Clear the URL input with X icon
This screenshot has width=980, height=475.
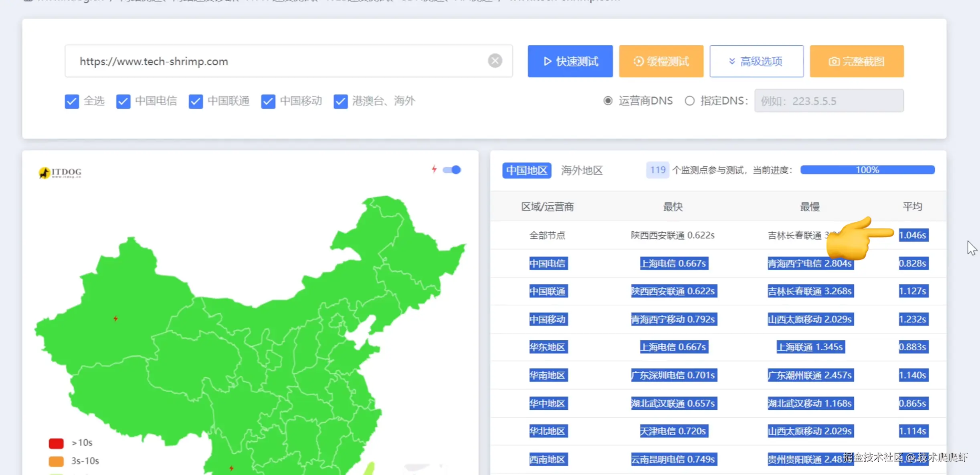495,61
